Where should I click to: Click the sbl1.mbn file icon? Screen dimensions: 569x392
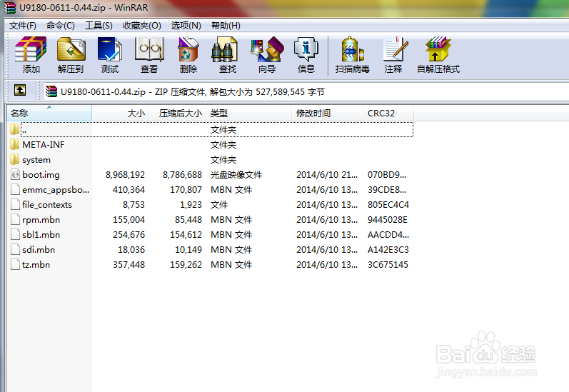click(x=15, y=234)
